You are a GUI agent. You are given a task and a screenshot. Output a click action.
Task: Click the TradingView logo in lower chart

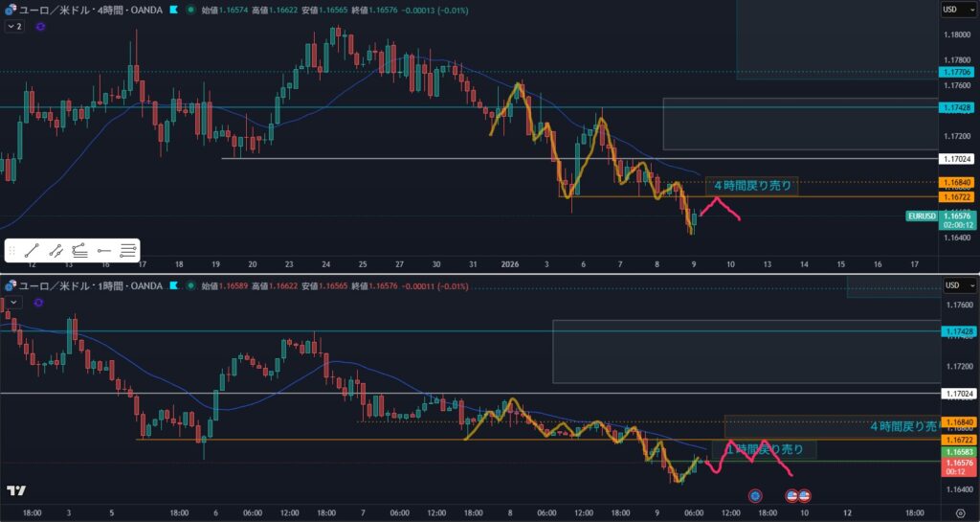coord(16,491)
